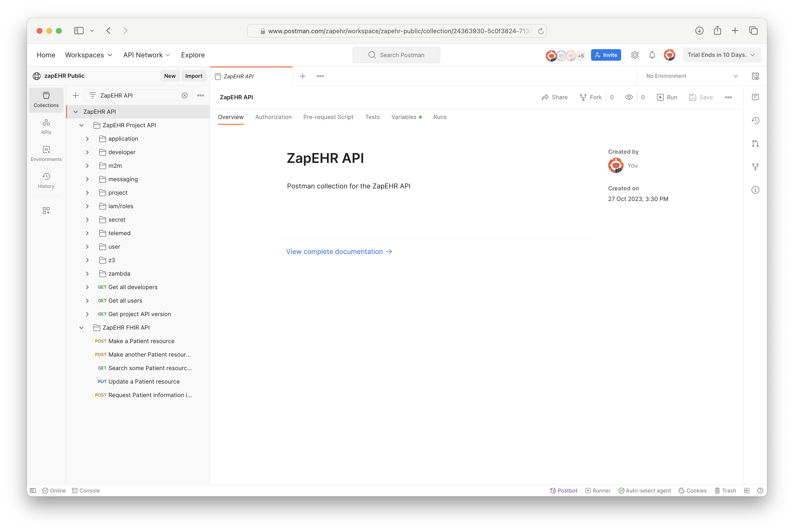Image resolution: width=794 pixels, height=532 pixels.
Task: Select the Authorization tab
Action: pos(273,117)
